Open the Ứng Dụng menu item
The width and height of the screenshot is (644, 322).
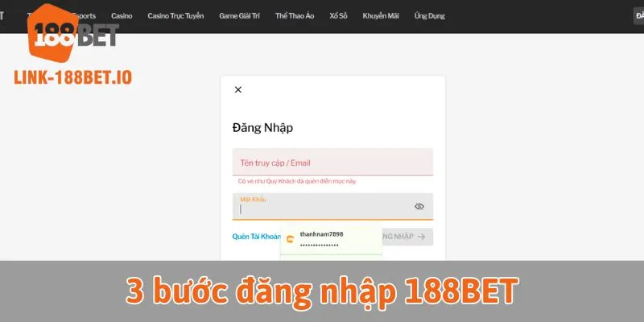tap(429, 16)
